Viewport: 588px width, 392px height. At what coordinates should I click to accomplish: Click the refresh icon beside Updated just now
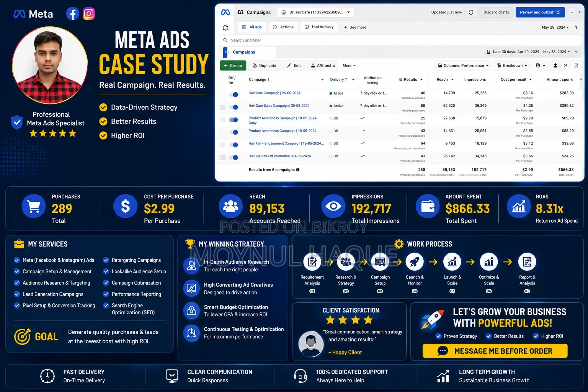point(471,12)
